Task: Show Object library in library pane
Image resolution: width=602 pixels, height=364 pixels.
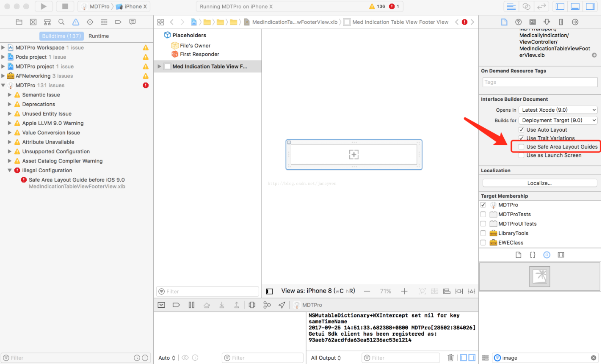Action: (547, 255)
